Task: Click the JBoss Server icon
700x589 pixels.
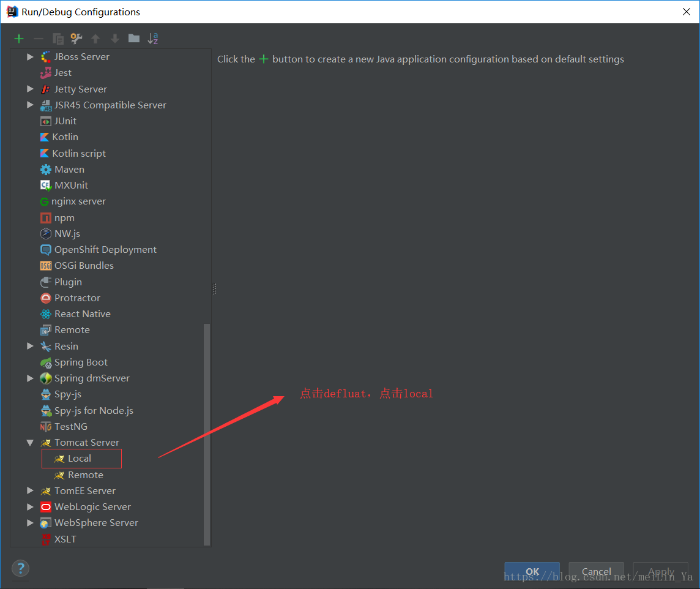Action: click(x=45, y=57)
